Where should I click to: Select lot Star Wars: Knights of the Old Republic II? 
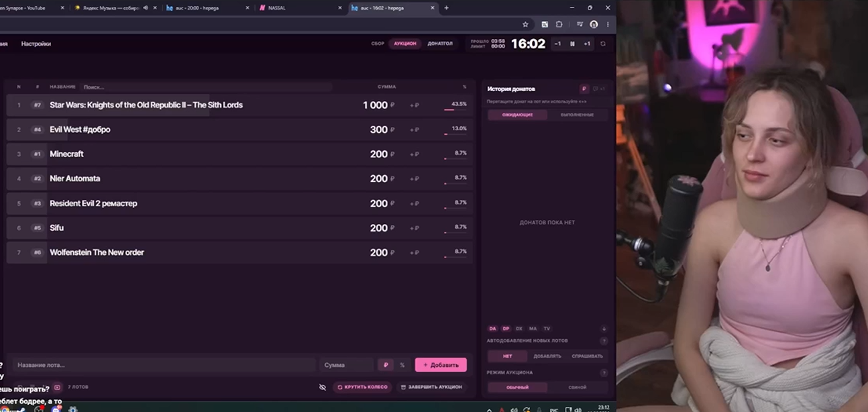click(x=146, y=105)
